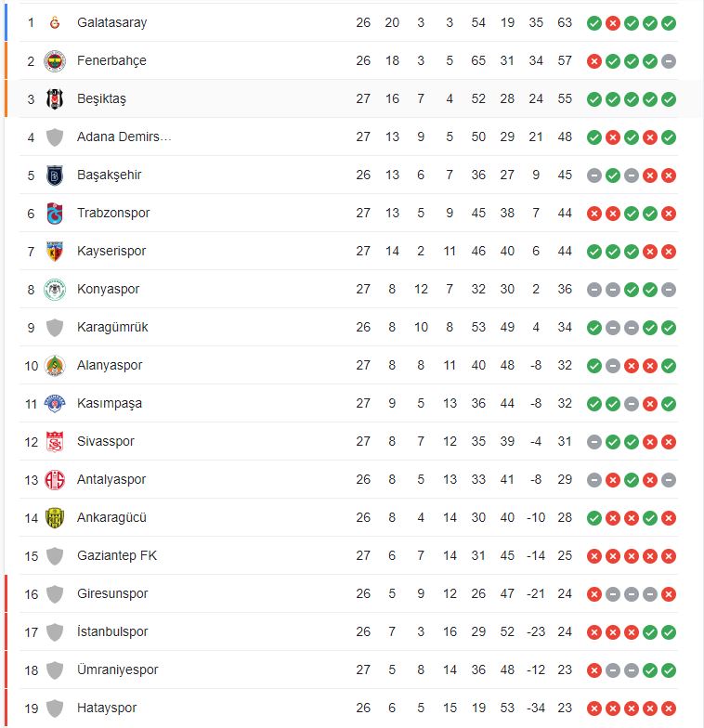Click the Kayserispor team logo
This screenshot has width=704, height=728.
55,251
